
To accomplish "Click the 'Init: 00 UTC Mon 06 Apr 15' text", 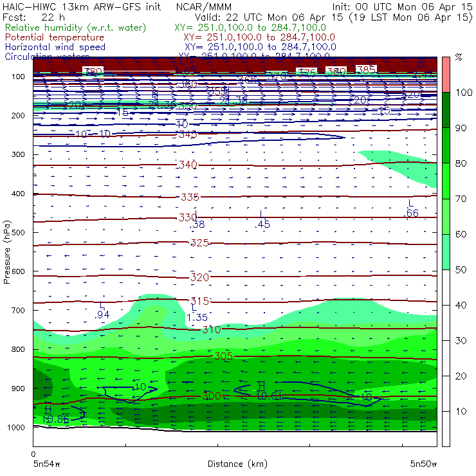I will click(x=402, y=7).
